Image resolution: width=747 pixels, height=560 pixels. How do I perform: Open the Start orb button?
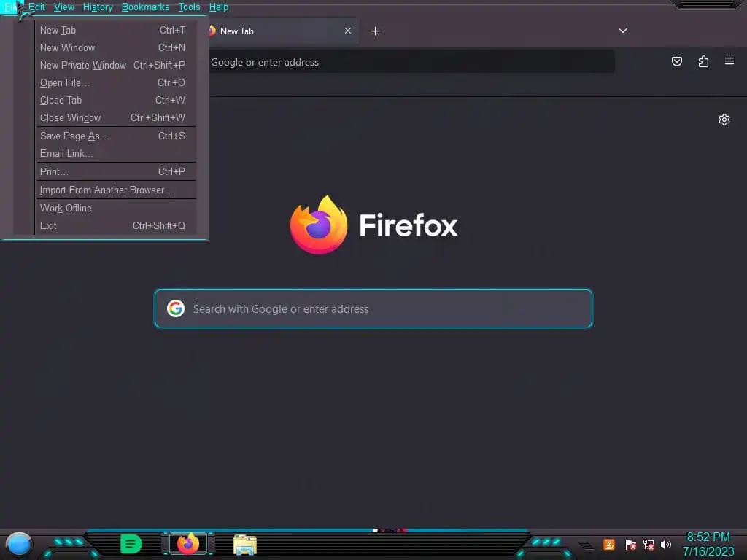tap(19, 544)
